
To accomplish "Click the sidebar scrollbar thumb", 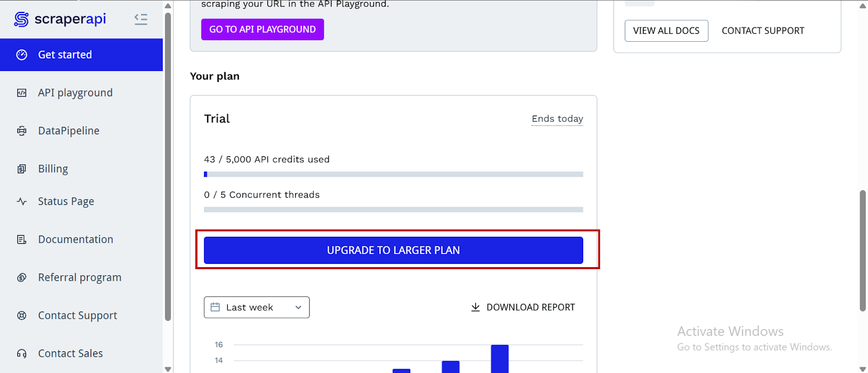I will point(168,166).
